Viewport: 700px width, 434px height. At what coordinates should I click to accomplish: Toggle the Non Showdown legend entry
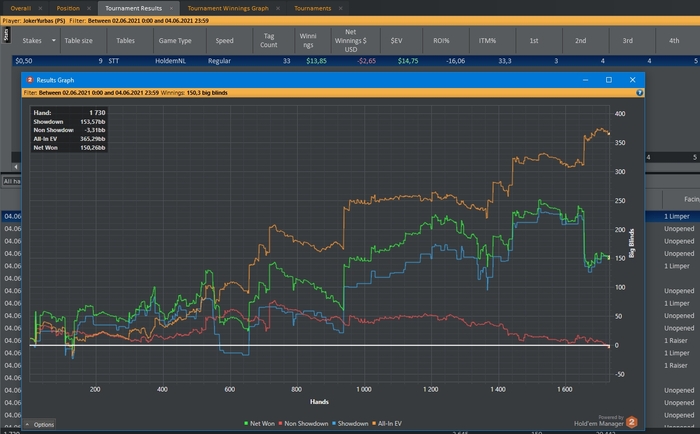[303, 423]
